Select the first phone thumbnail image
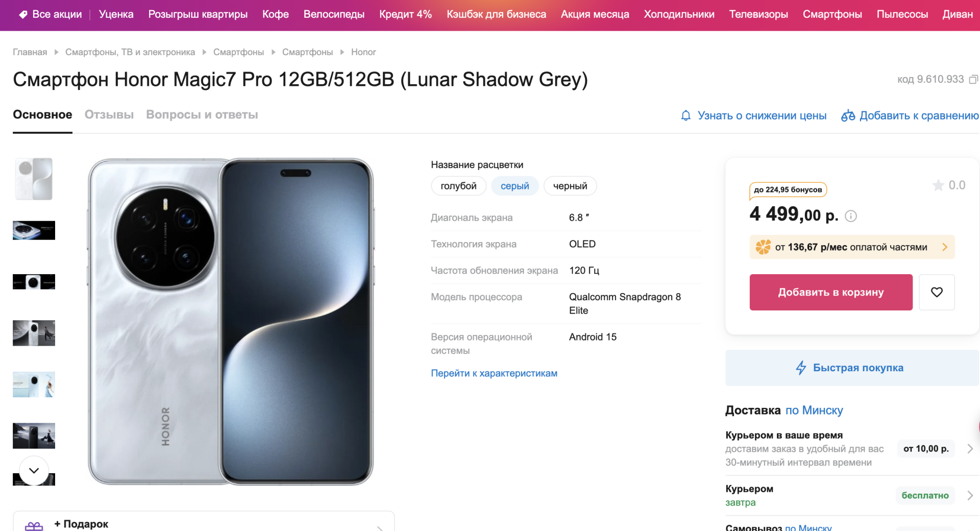980x531 pixels. point(34,179)
